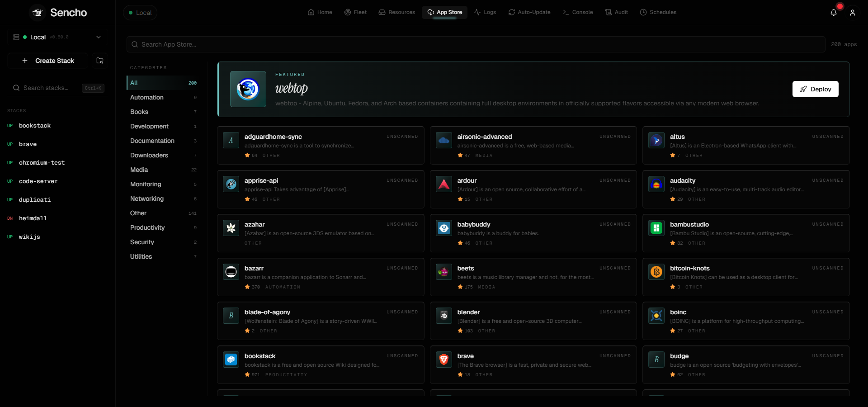
Task: Focus the Search App Store field
Action: (476, 44)
